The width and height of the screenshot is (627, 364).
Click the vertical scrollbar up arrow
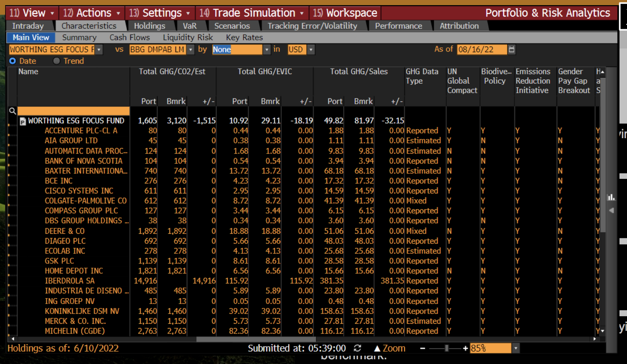(x=602, y=72)
